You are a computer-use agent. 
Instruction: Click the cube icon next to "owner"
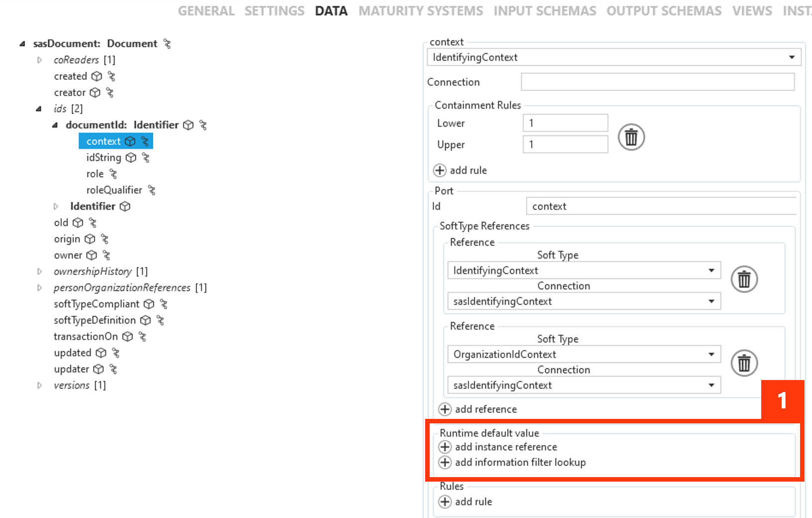92,255
